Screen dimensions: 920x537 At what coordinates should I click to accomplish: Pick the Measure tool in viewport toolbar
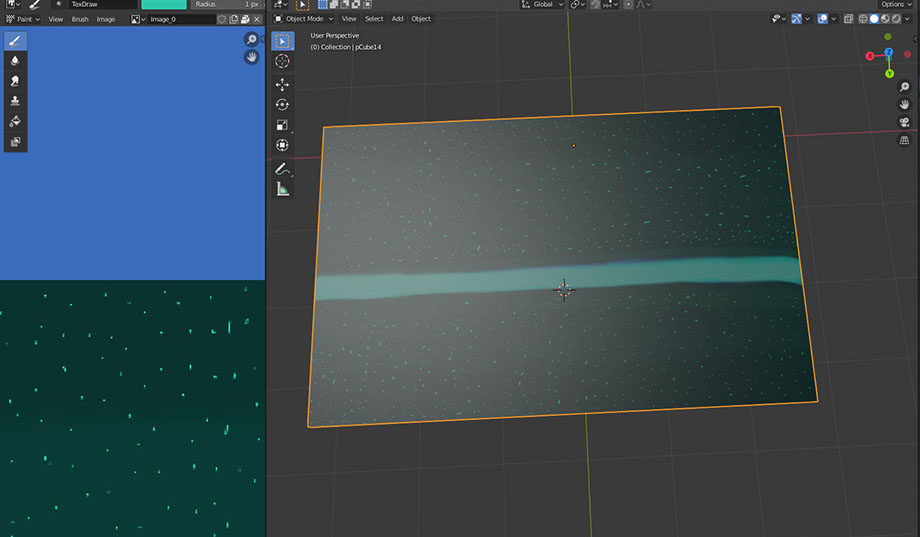282,189
